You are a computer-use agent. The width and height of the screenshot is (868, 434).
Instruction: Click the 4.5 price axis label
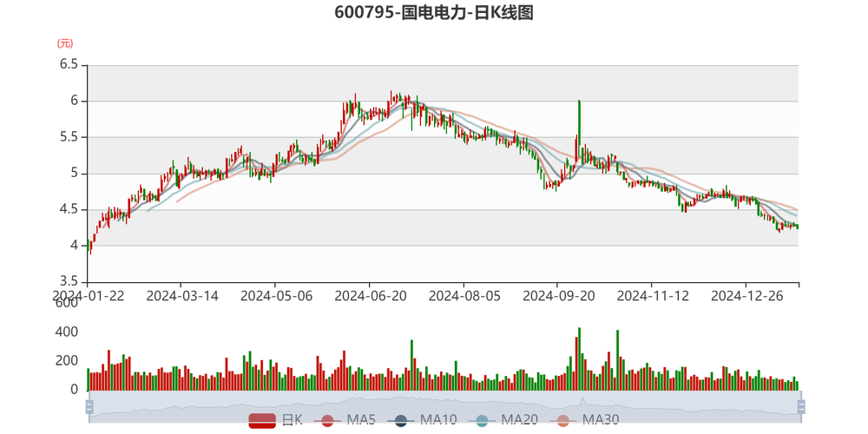point(69,210)
